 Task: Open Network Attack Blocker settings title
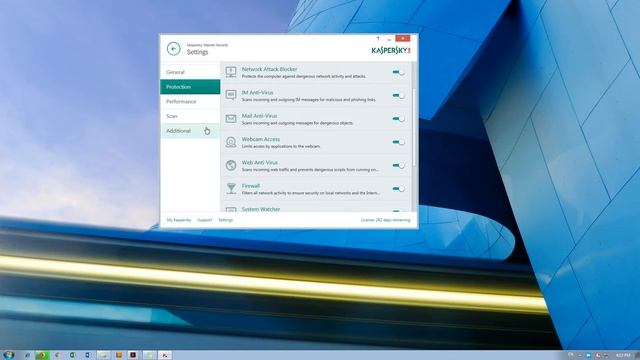click(x=269, y=69)
